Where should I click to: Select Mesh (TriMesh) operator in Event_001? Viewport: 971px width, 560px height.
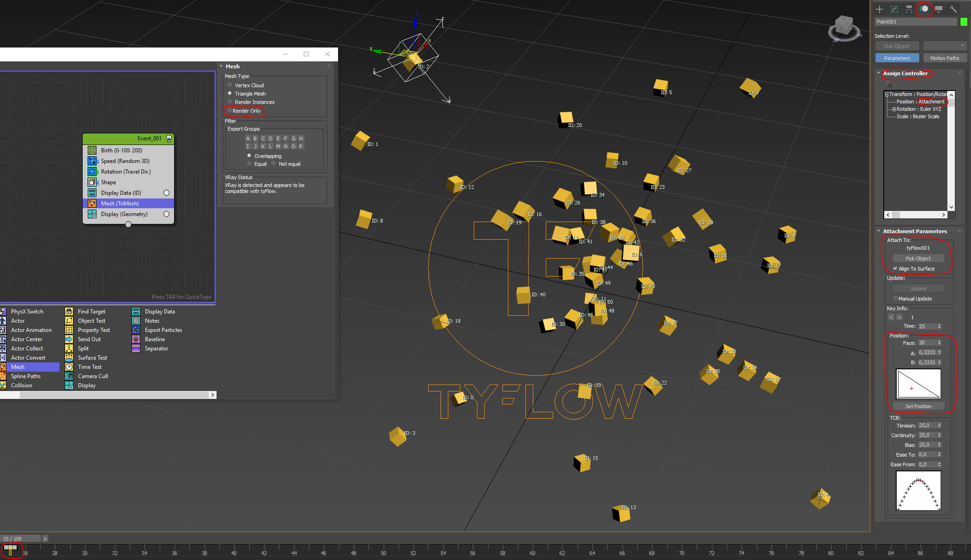coord(128,204)
